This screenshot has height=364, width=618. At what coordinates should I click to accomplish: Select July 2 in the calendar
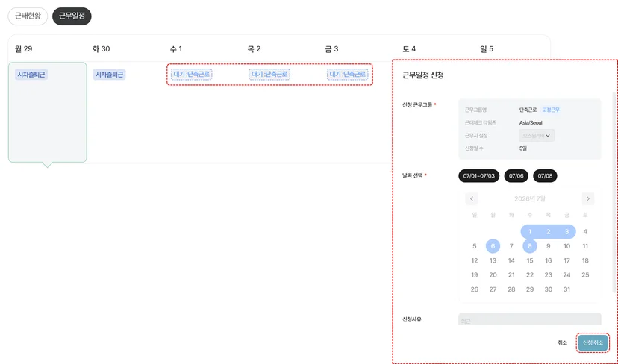[549, 232]
